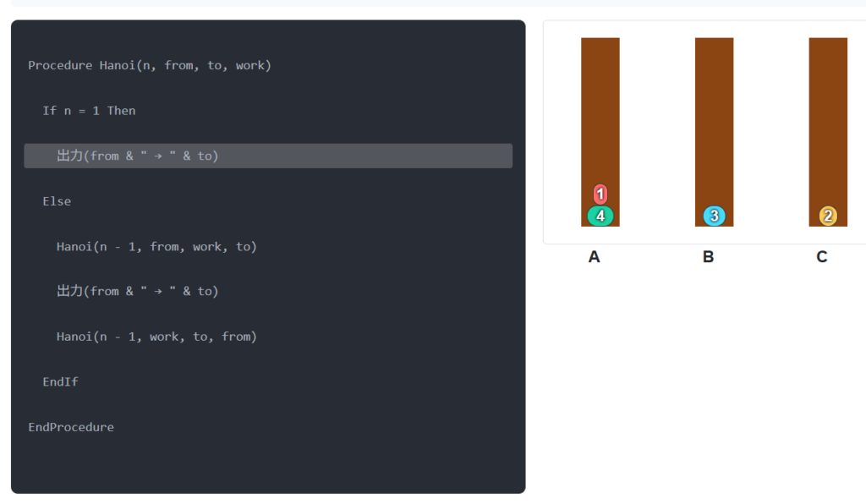Select the 'If n = 1 Then' line
866x504 pixels.
click(89, 111)
